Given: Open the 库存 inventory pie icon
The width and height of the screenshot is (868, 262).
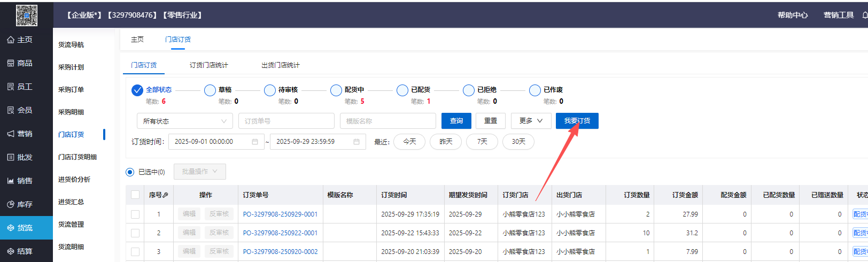Looking at the screenshot, I should tap(11, 205).
